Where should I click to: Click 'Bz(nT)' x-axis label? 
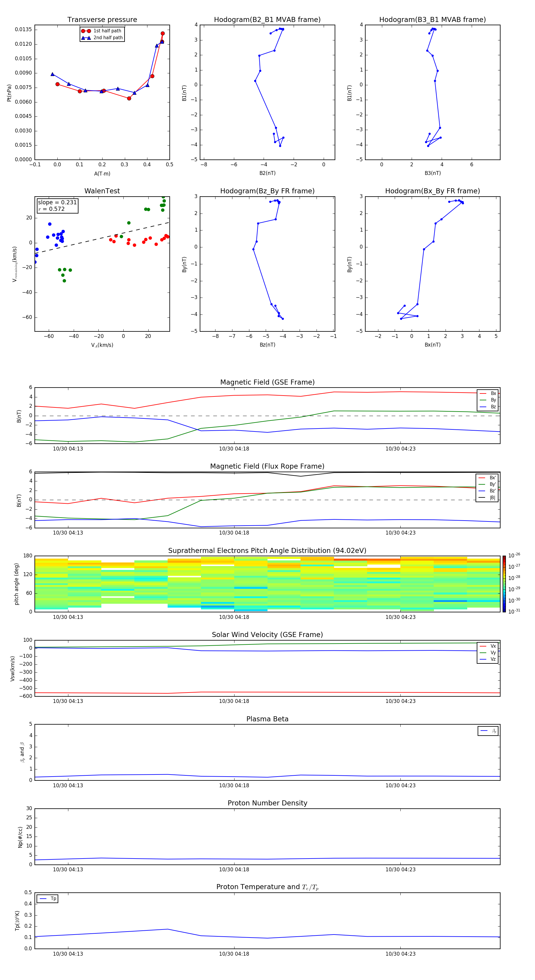click(x=267, y=345)
